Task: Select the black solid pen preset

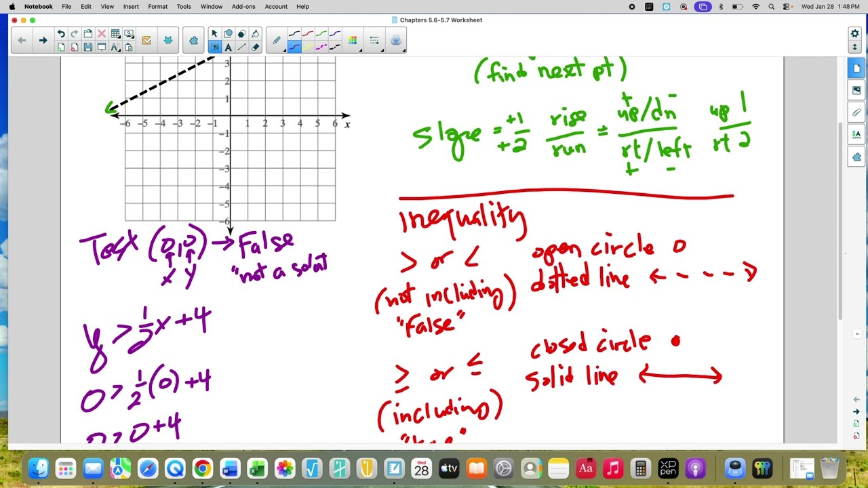Action: click(294, 33)
